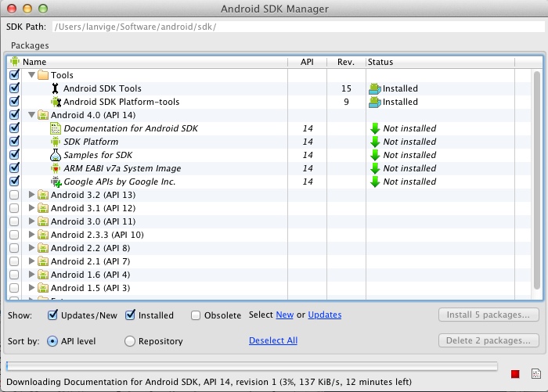Click the green download arrow for Documentation
548x392 pixels.
375,128
